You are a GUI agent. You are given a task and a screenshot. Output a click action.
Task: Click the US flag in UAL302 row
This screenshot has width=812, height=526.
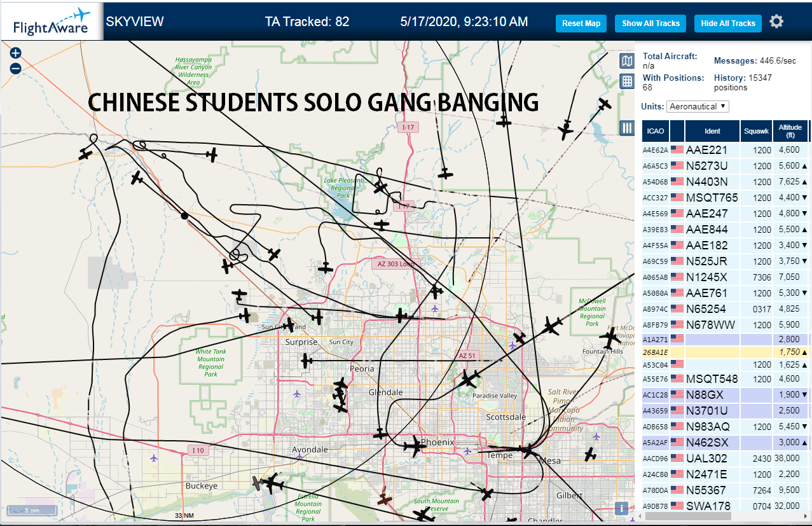pyautogui.click(x=676, y=459)
